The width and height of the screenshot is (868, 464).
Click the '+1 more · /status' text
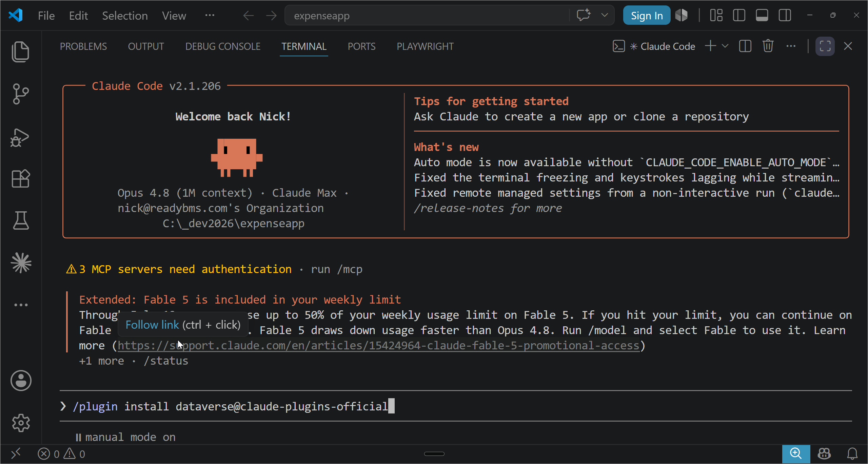[133, 361]
